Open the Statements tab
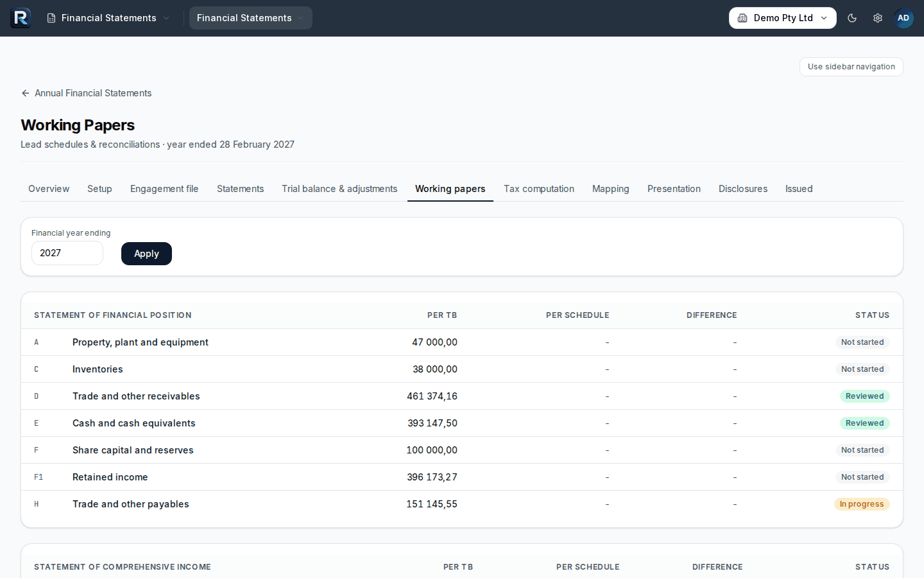 pos(240,189)
